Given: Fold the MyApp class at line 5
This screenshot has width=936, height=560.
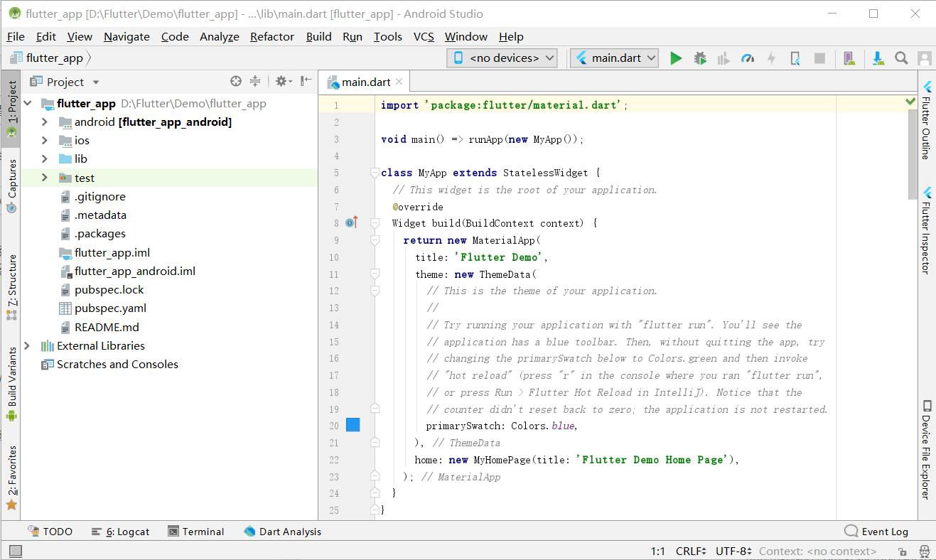Looking at the screenshot, I should pyautogui.click(x=375, y=173).
